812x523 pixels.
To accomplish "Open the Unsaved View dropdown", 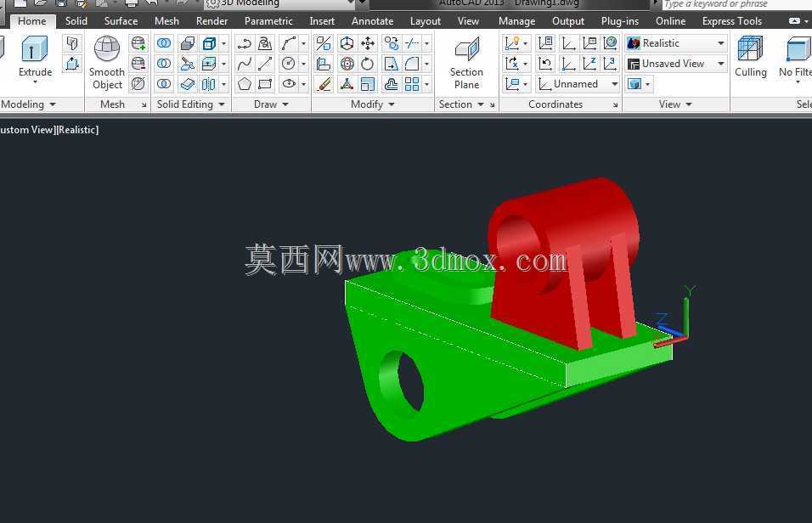I will point(676,64).
